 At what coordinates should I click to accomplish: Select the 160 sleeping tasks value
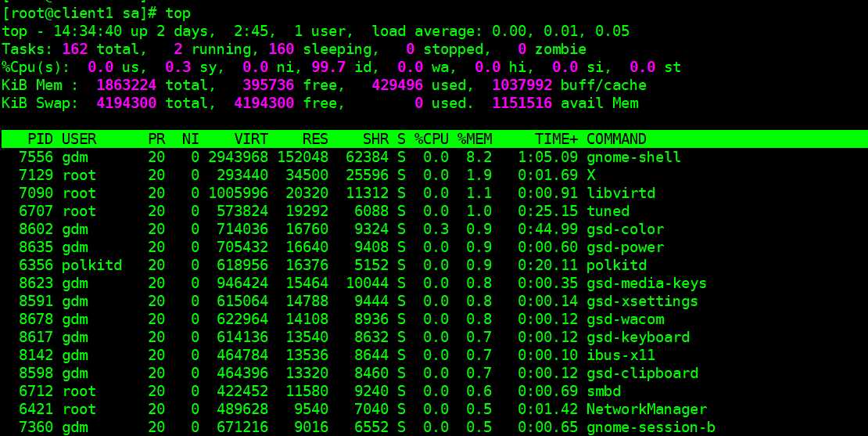pos(282,49)
